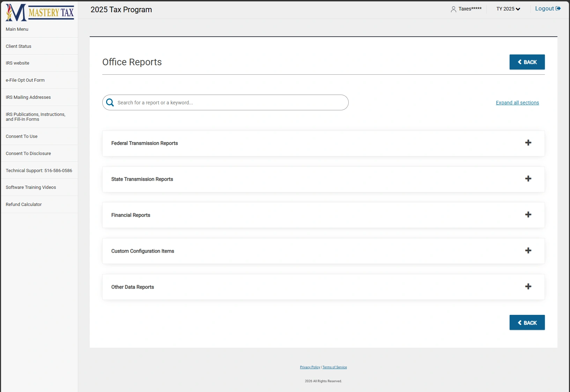Open the Terms of Service link
This screenshot has width=570, height=392.
(x=335, y=367)
